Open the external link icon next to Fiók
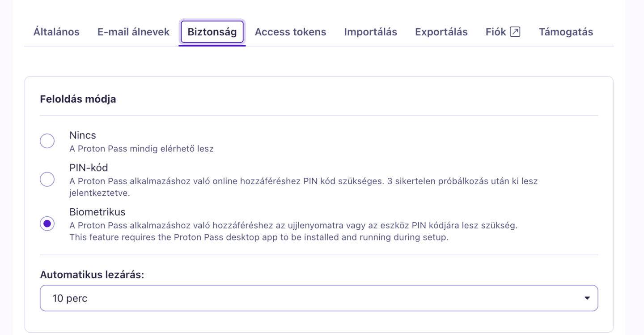The width and height of the screenshot is (644, 335). (515, 32)
